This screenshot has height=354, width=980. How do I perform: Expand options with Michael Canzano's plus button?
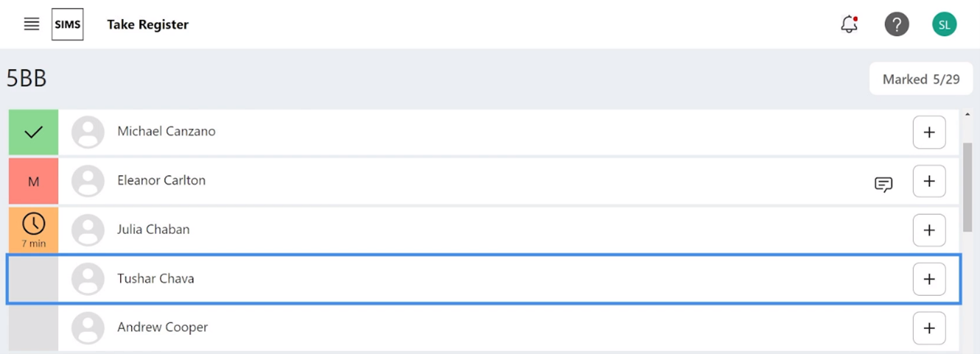coord(928,132)
